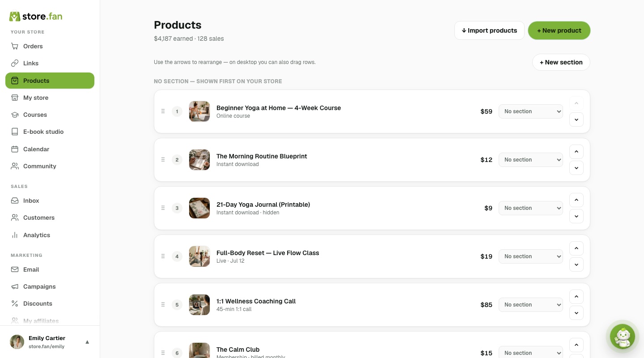Click the Discounts percent icon
The height and width of the screenshot is (358, 644).
[15, 303]
